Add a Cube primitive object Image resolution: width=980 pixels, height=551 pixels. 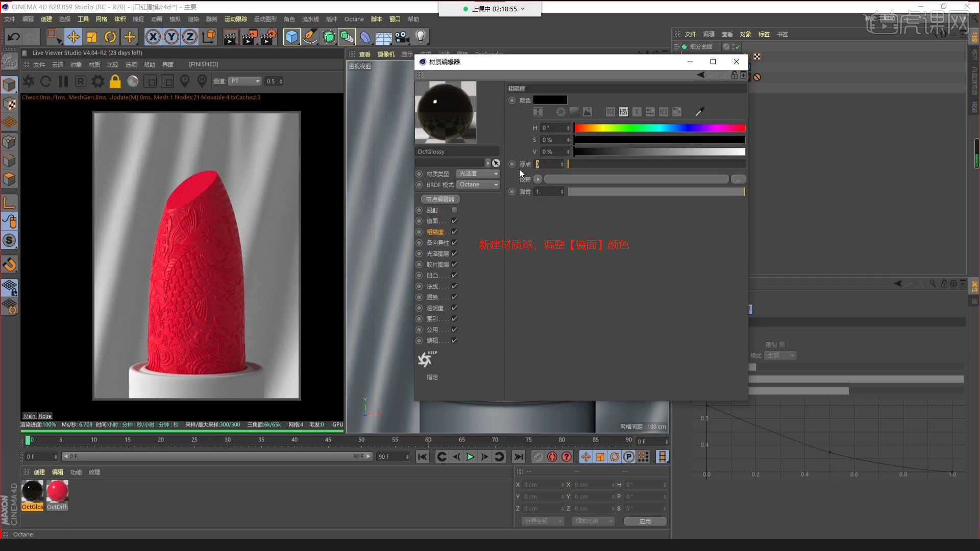[291, 37]
